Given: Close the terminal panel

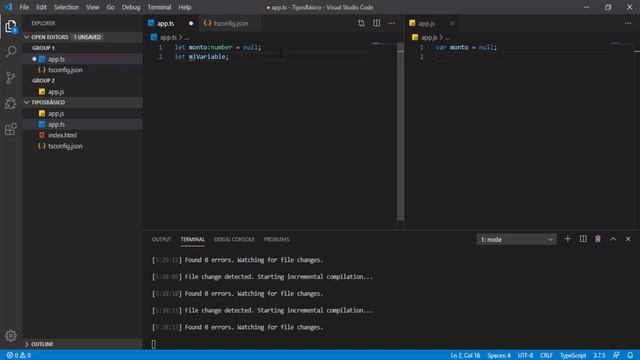Looking at the screenshot, I should click(x=628, y=239).
